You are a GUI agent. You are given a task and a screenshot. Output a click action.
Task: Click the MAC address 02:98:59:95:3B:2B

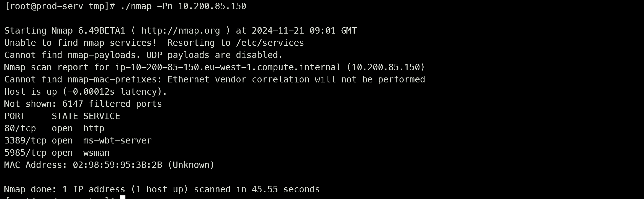[117, 165]
